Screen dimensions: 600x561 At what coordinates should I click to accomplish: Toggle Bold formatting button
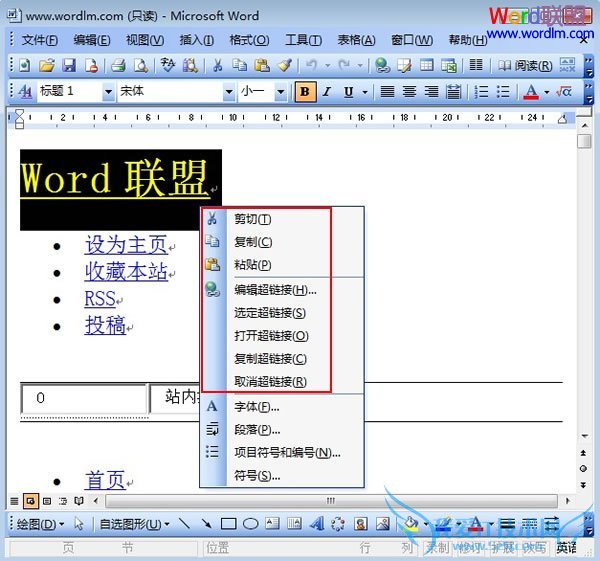[305, 92]
